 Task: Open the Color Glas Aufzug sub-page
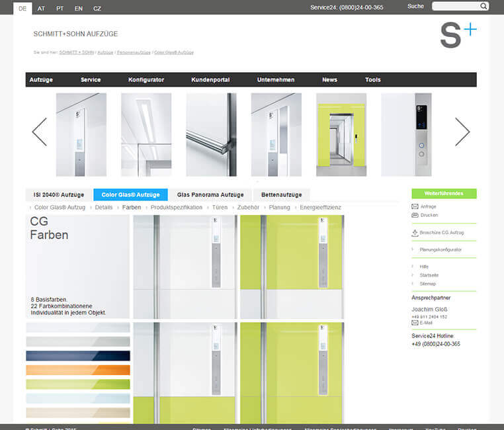click(x=60, y=207)
